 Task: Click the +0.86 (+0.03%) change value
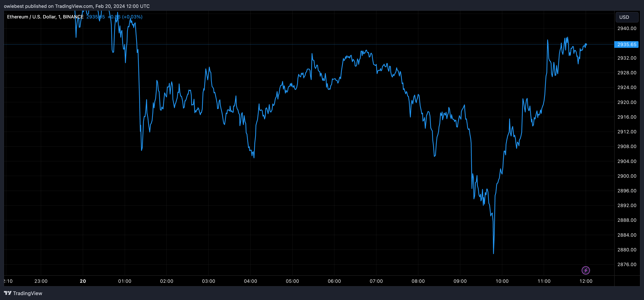[125, 17]
